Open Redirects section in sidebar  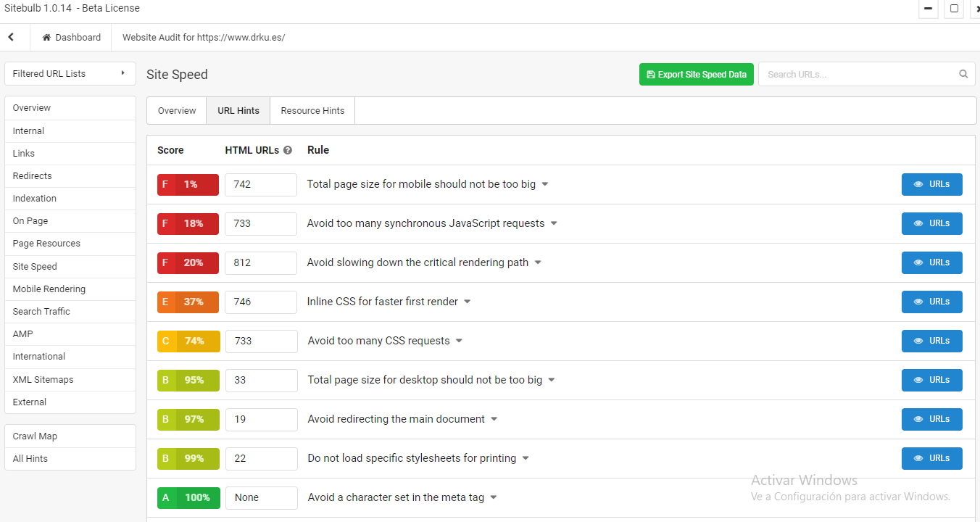(70, 176)
